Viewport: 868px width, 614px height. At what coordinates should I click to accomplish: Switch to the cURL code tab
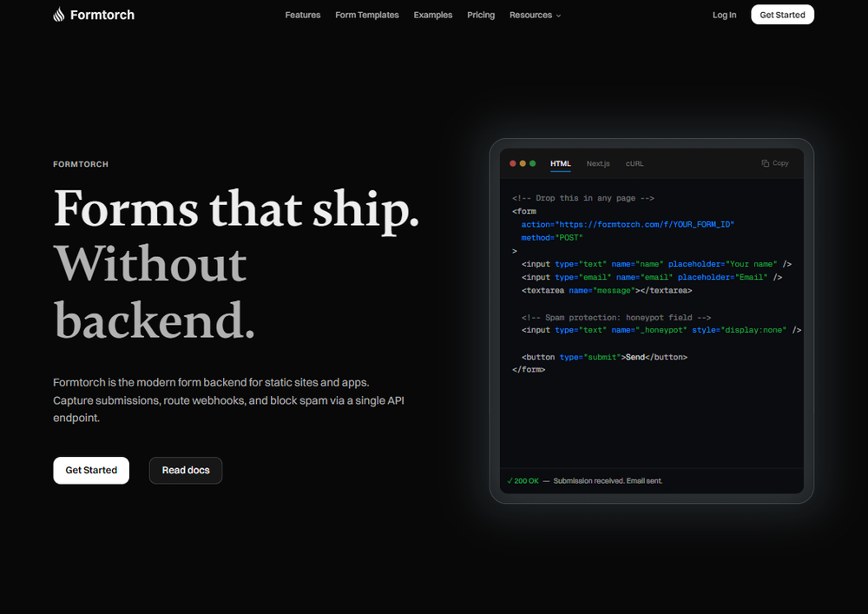pyautogui.click(x=634, y=163)
